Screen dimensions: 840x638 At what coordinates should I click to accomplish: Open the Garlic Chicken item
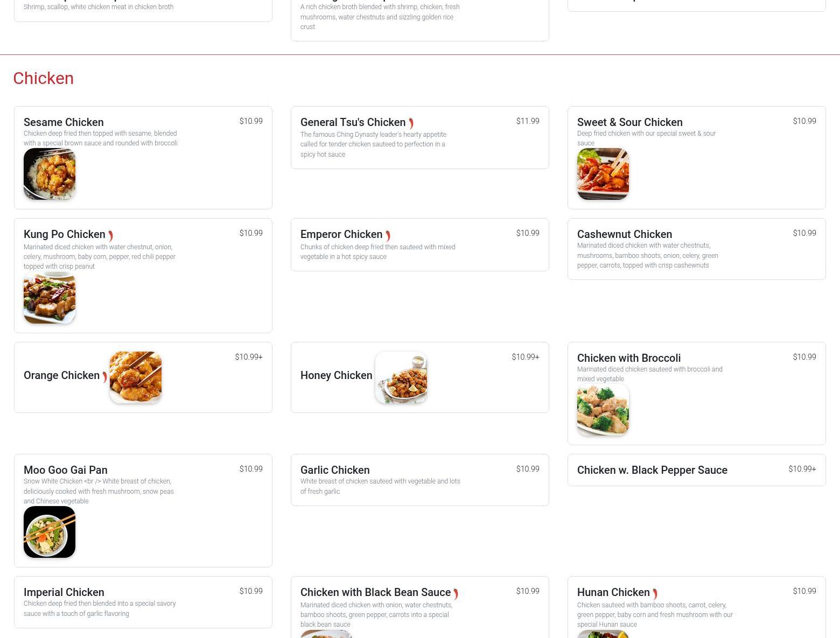click(419, 480)
